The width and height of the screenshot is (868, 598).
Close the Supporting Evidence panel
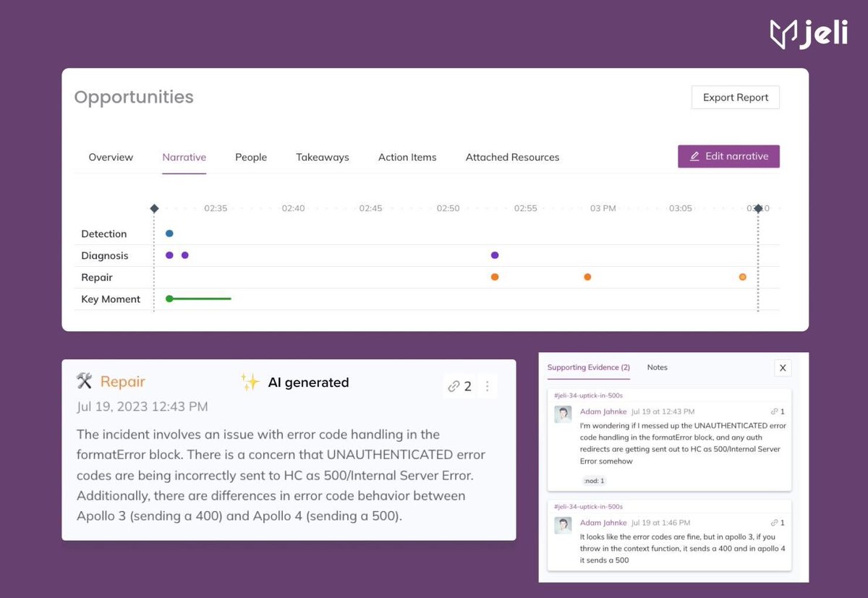[x=783, y=368]
